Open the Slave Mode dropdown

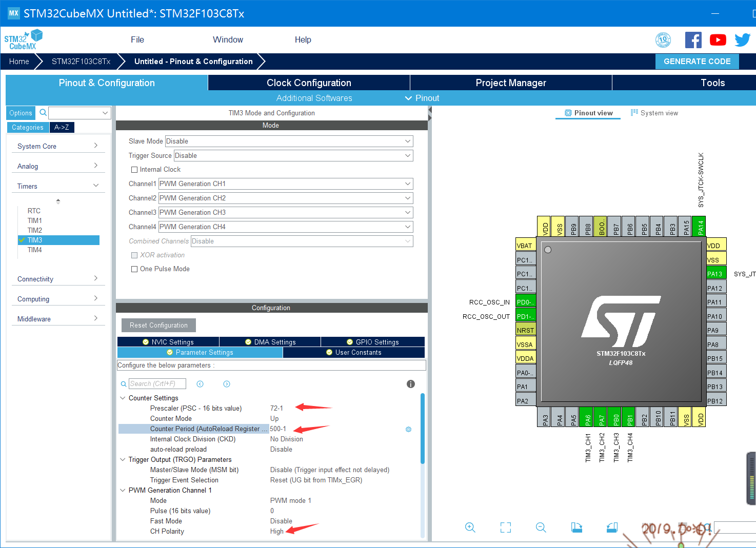click(x=289, y=141)
